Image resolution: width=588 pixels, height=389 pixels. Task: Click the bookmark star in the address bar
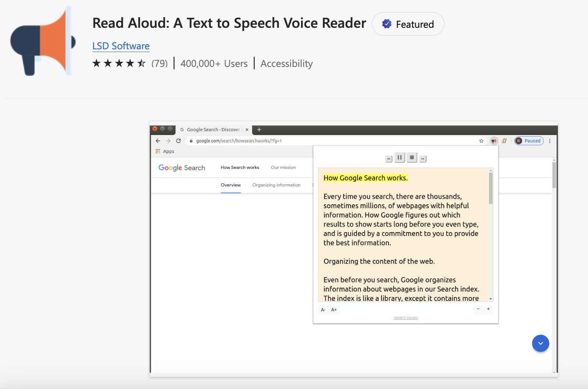481,141
